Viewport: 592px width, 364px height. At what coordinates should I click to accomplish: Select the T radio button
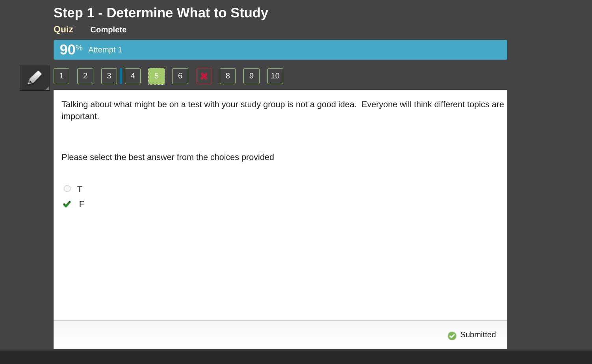[x=67, y=189]
